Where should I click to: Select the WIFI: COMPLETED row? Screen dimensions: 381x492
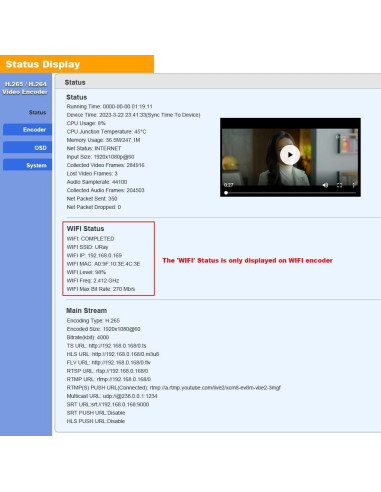(90, 239)
